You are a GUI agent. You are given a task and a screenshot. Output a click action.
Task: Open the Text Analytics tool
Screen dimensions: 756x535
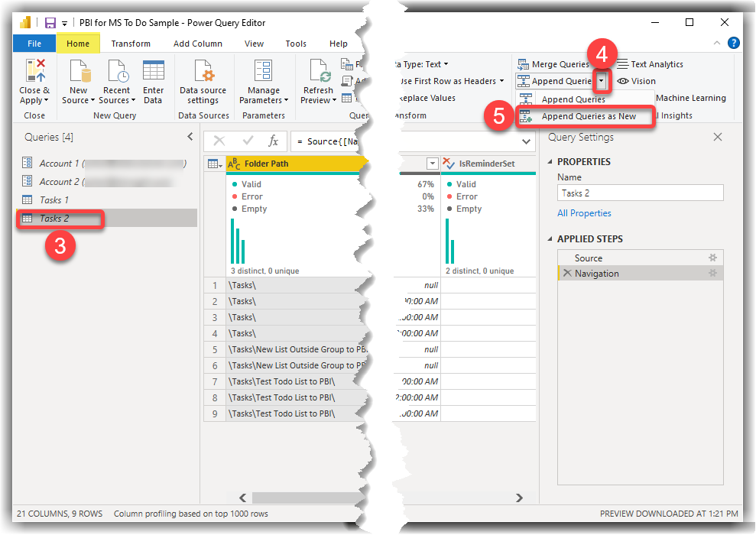pos(650,64)
